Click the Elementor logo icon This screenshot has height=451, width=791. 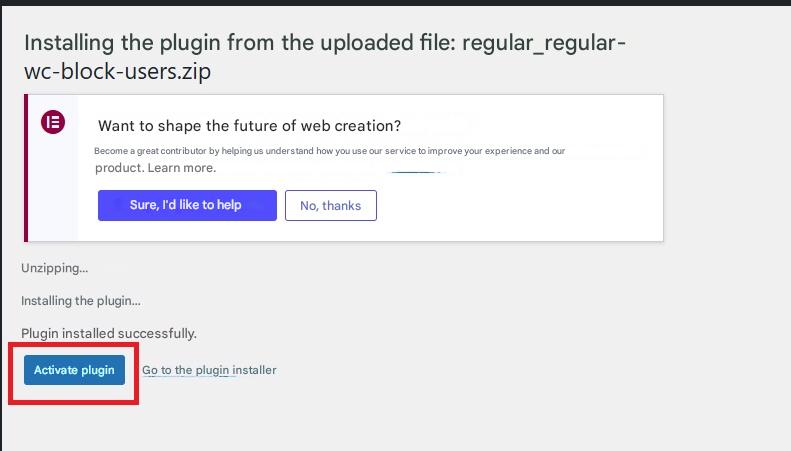(x=52, y=123)
